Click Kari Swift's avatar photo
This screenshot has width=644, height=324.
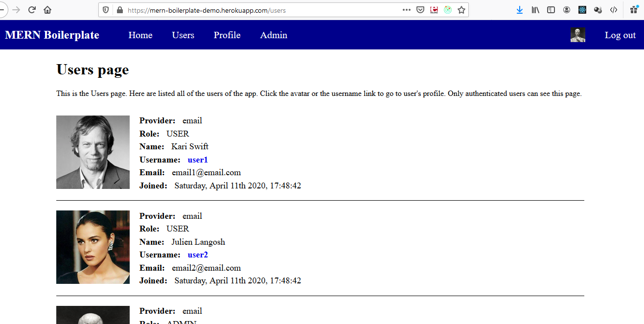point(93,152)
